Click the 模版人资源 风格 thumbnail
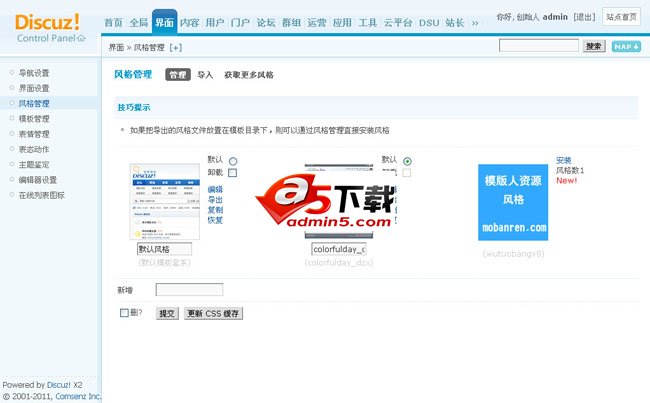650x403 pixels. [x=513, y=202]
